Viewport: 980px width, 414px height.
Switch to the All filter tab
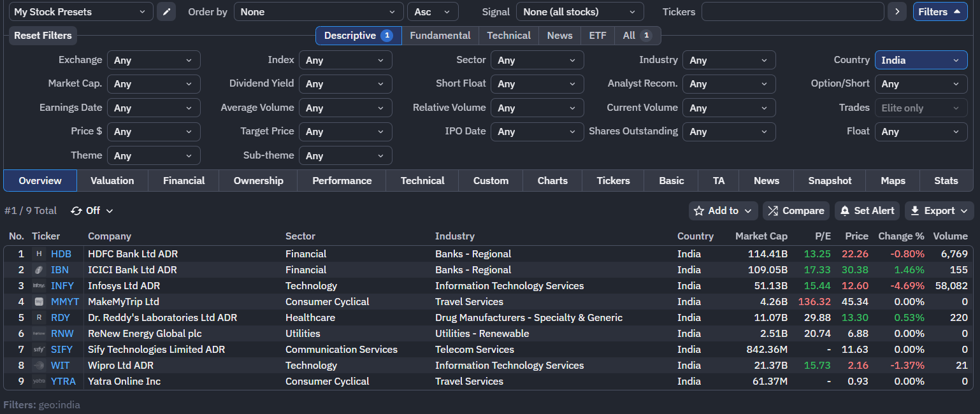[637, 36]
